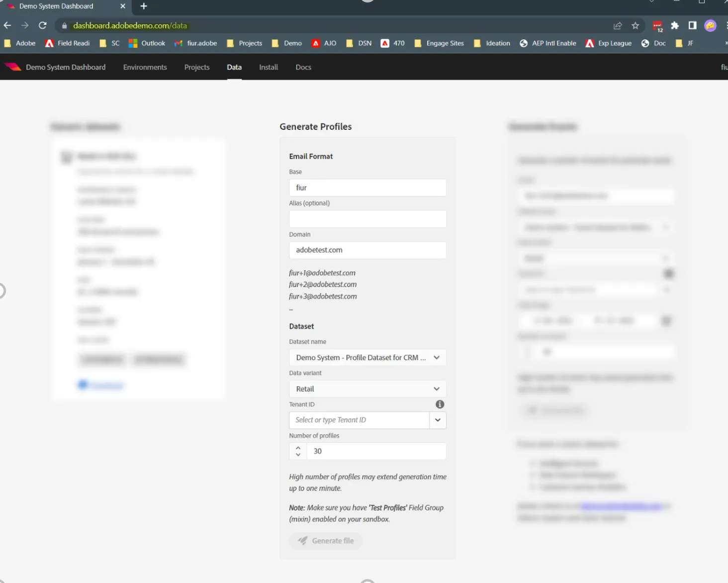Open the Chrome profile avatar
Viewport: 728px width, 583px height.
coord(711,25)
